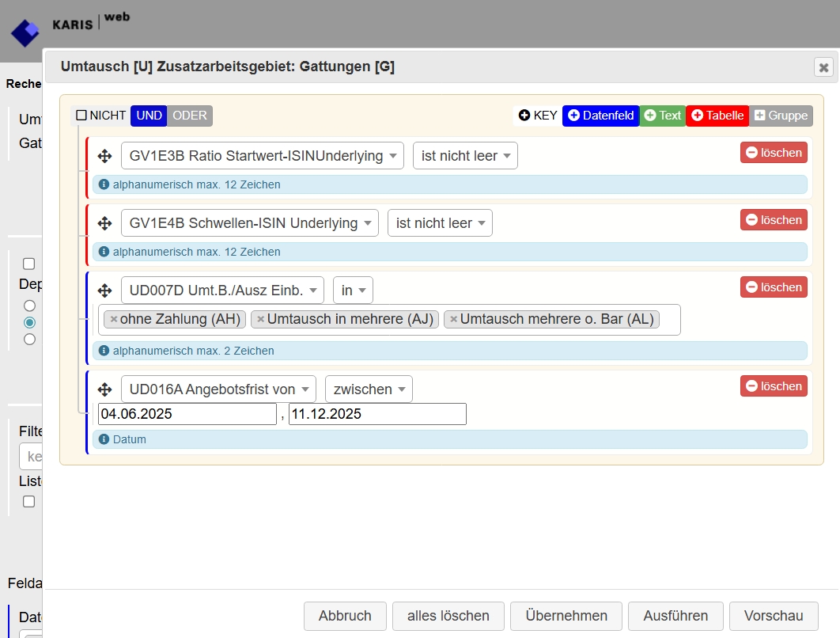Open the 'zwischen' operator dropdown

[369, 389]
